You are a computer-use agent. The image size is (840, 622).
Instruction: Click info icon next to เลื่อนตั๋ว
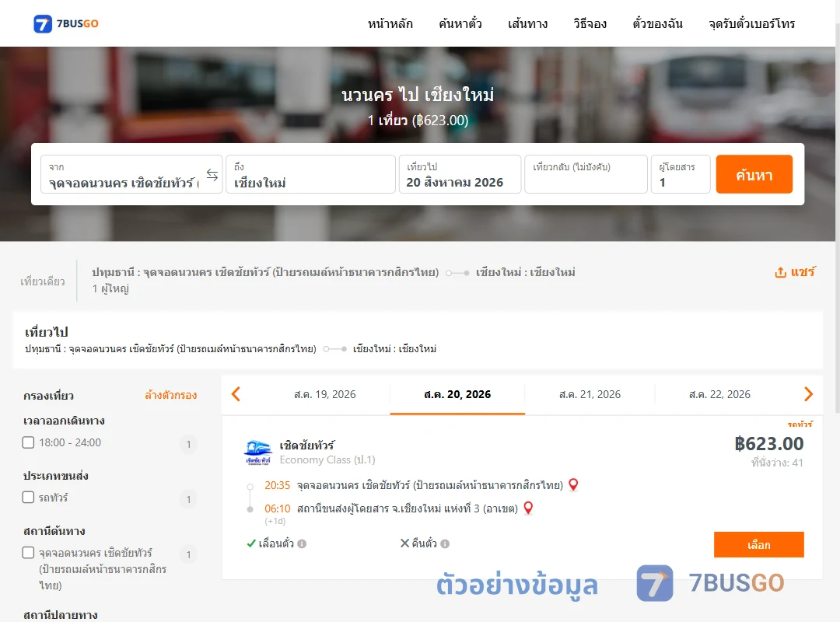[302, 543]
